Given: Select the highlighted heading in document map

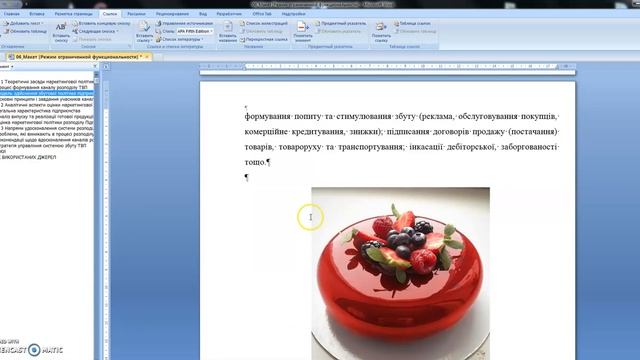Looking at the screenshot, I should pos(47,93).
